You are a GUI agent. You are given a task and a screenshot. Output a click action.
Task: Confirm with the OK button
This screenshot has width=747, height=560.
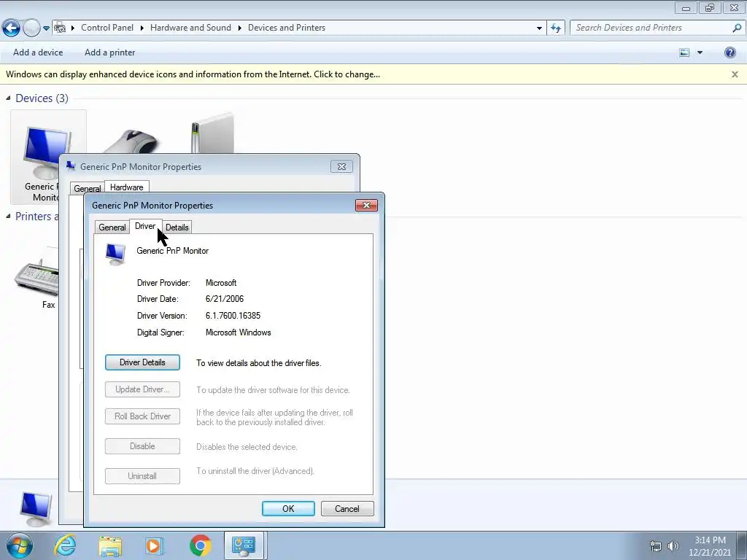(x=288, y=508)
